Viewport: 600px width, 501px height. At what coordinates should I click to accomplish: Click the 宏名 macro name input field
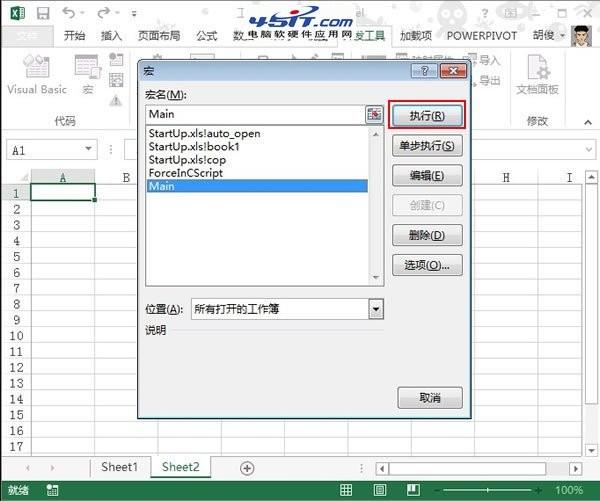click(255, 114)
